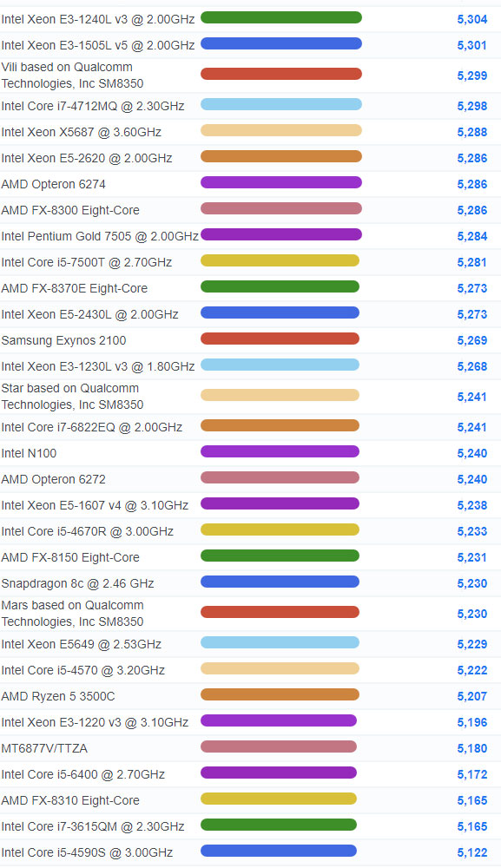This screenshot has width=501, height=868.
Task: Click score 5,269 for Samsung Exynos 2100
Action: pos(472,340)
